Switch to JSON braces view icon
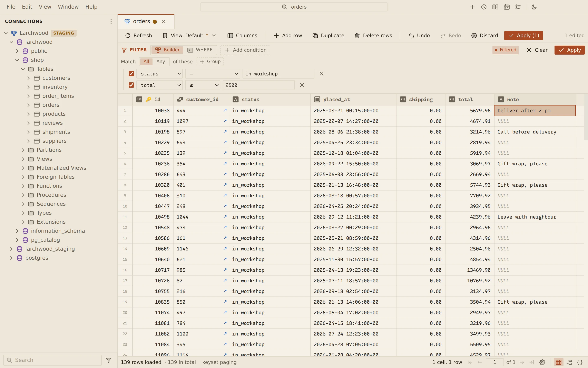588x368 pixels. pyautogui.click(x=580, y=362)
